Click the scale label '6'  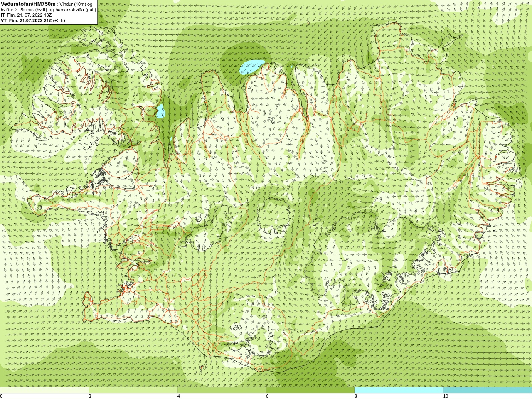[267, 396]
